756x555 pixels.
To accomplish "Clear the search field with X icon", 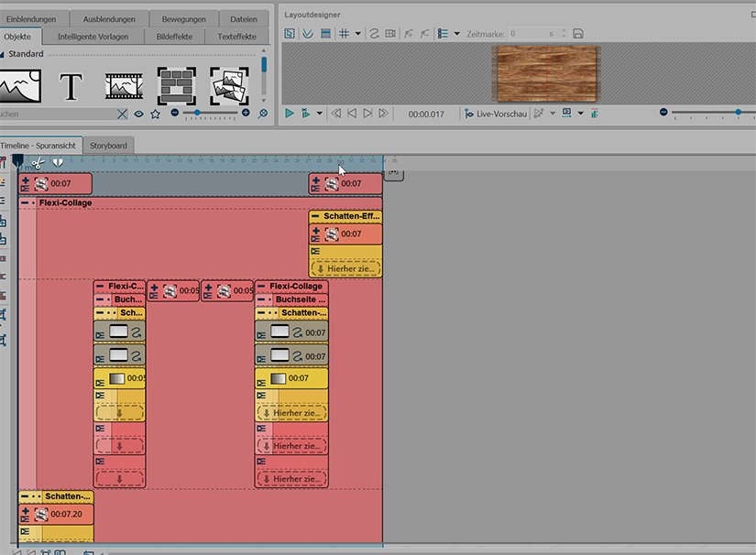I will click(x=123, y=114).
